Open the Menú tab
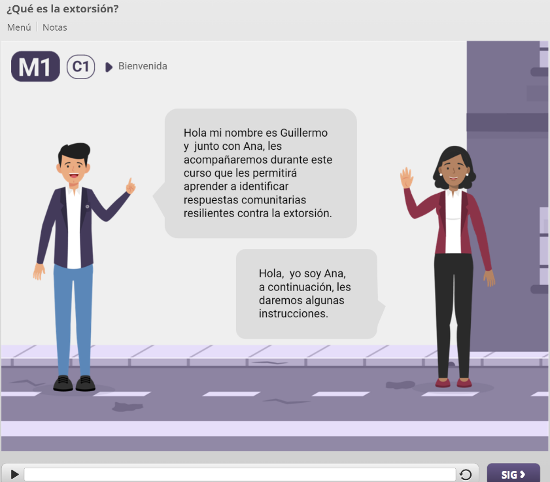The width and height of the screenshot is (550, 482). tap(19, 27)
